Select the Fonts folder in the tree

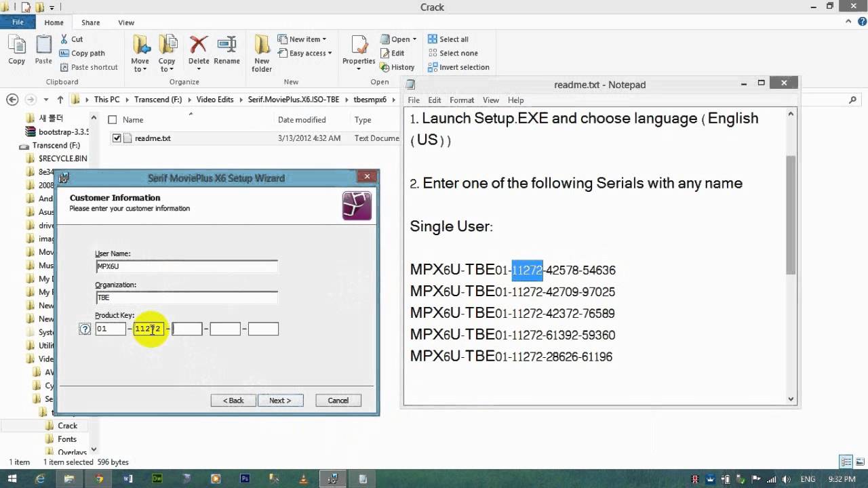click(67, 439)
